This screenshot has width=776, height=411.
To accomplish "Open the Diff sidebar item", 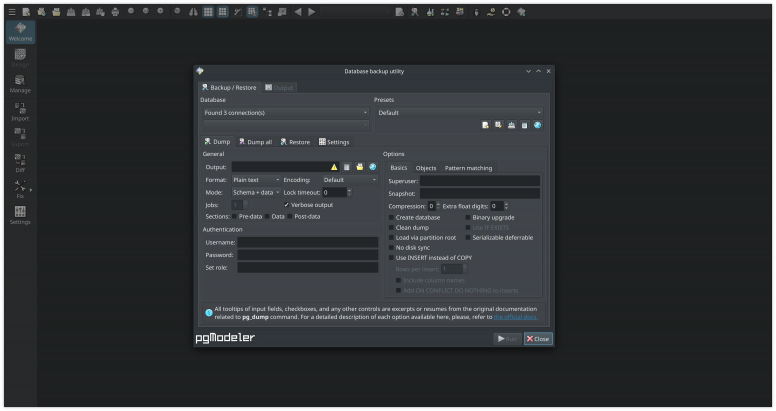I will click(x=20, y=163).
